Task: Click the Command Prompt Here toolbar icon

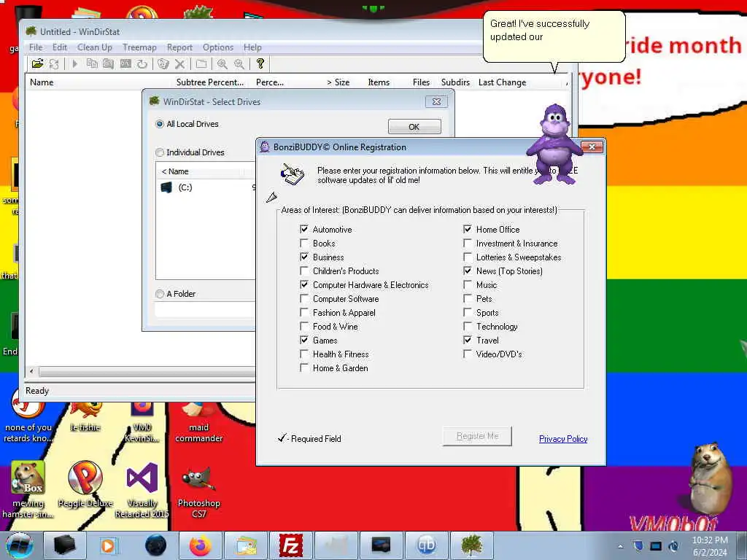Action: 125,63
